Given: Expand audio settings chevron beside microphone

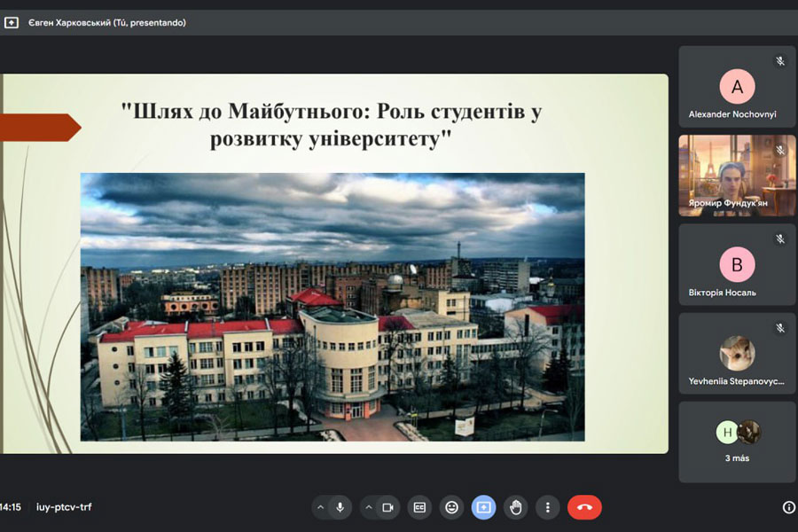Looking at the screenshot, I should click(320, 507).
